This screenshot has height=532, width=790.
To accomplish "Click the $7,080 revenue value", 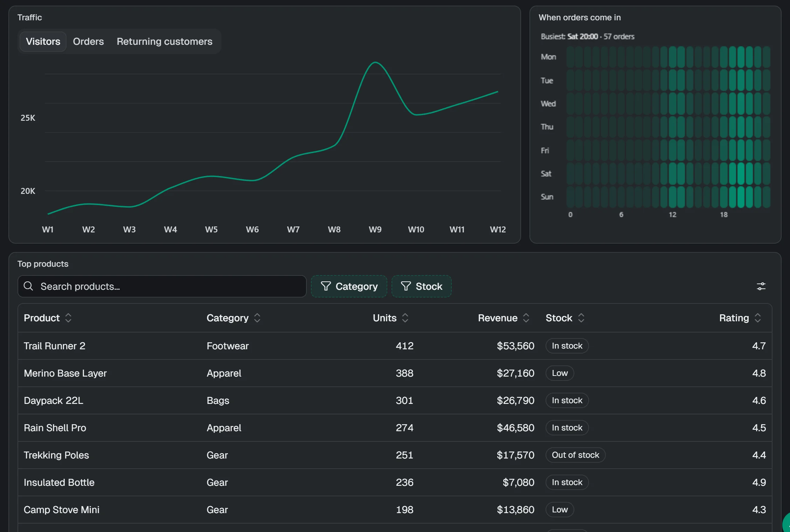I will 518,482.
